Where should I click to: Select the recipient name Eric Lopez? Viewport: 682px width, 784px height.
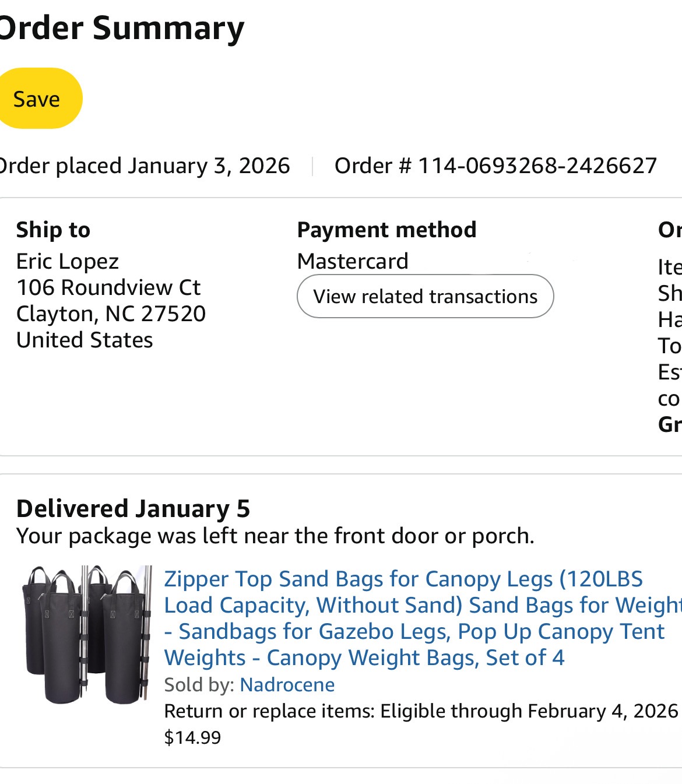pos(68,261)
